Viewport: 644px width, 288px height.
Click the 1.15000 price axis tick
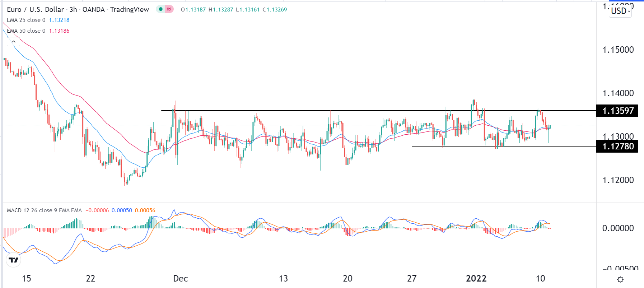point(618,50)
